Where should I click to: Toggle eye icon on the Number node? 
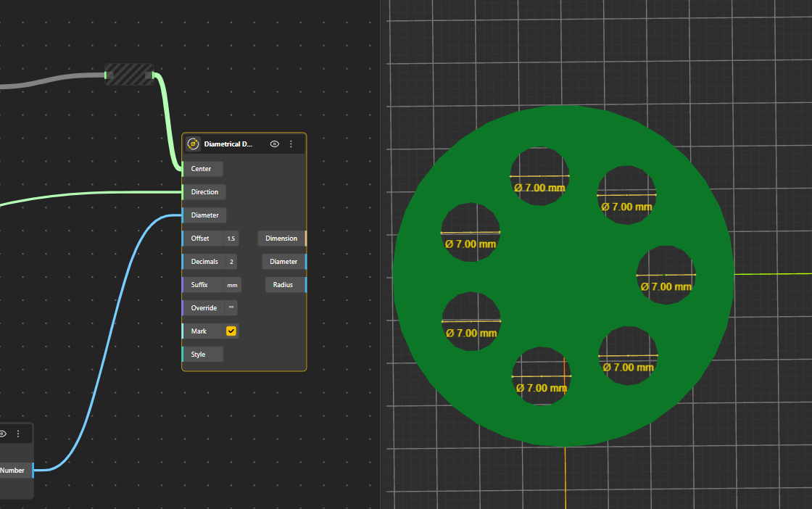click(x=3, y=434)
